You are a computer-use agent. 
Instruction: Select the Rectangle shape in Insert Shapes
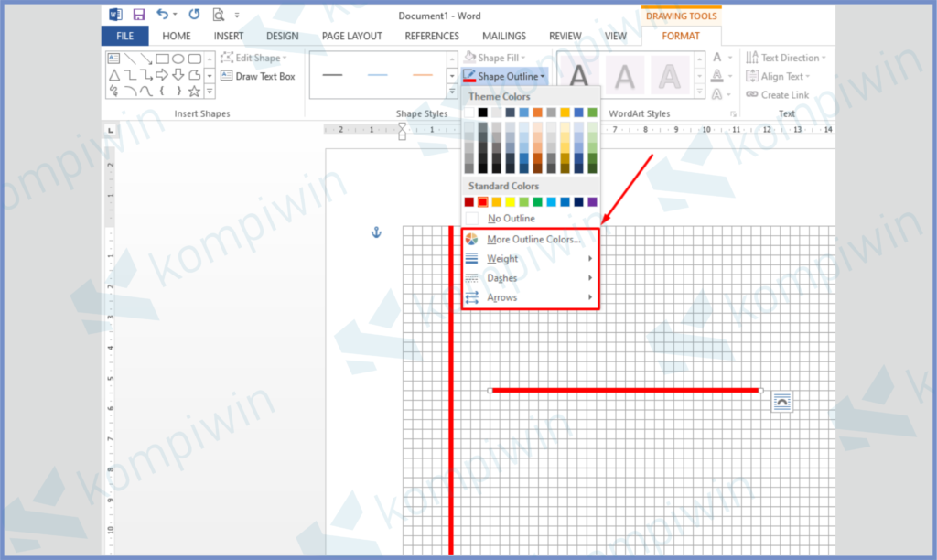point(162,58)
